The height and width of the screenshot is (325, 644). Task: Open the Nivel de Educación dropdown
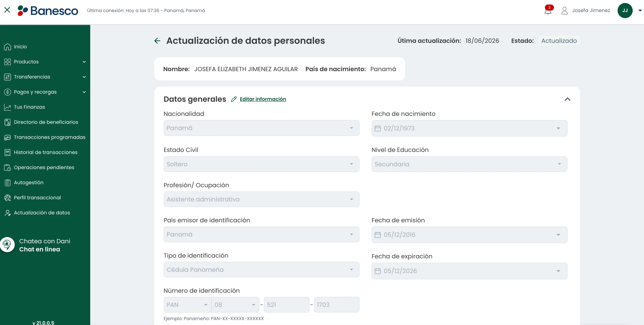tap(469, 164)
